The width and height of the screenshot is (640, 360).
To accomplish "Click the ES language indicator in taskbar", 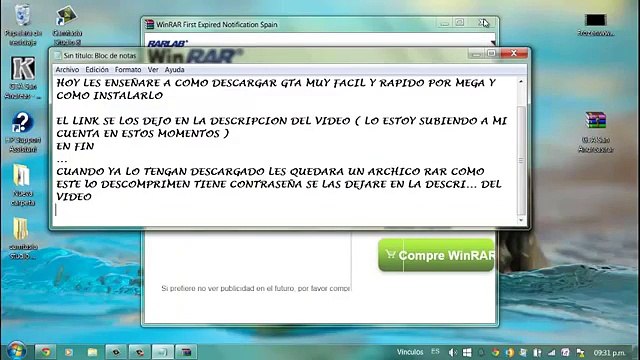I will [x=435, y=351].
